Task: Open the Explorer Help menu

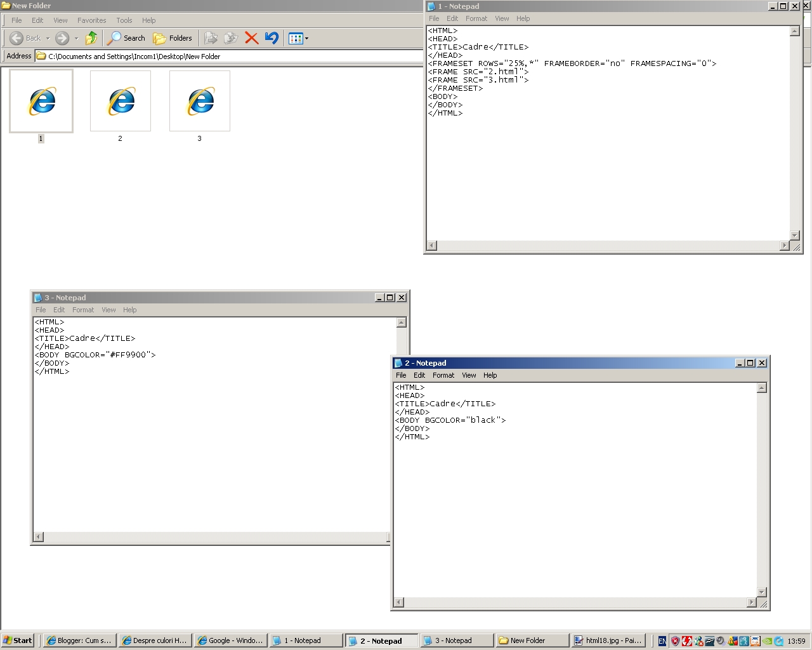Action: (149, 20)
